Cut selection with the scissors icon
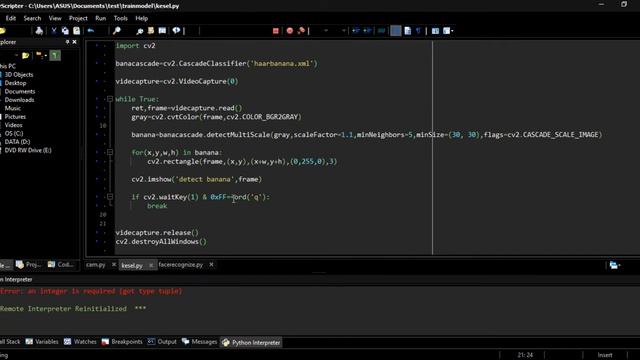Screen dimensions: 640x360 click(x=53, y=31)
